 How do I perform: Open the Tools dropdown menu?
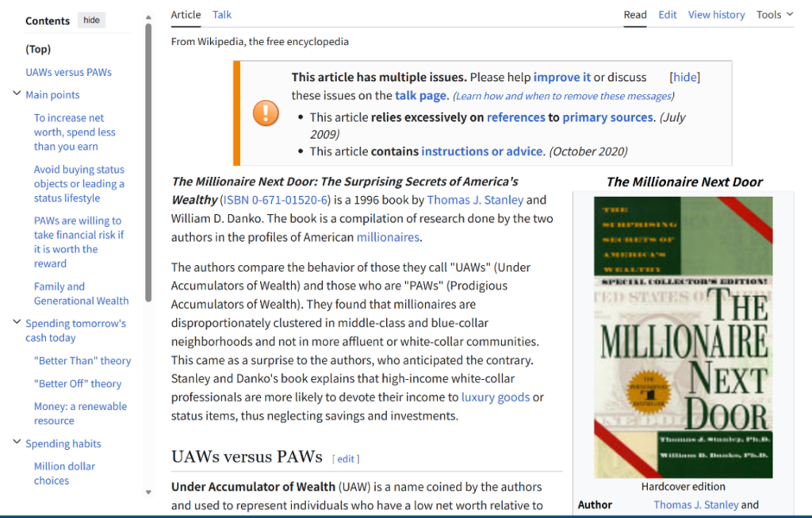tap(775, 14)
